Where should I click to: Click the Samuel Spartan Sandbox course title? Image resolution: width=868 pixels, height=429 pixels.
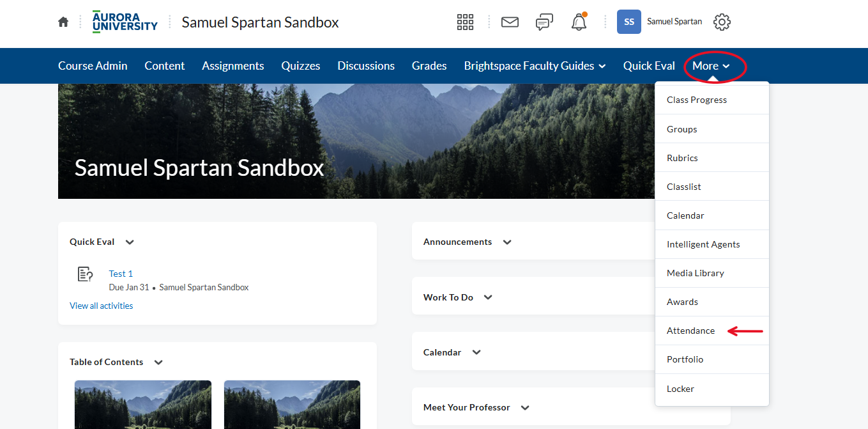[260, 22]
